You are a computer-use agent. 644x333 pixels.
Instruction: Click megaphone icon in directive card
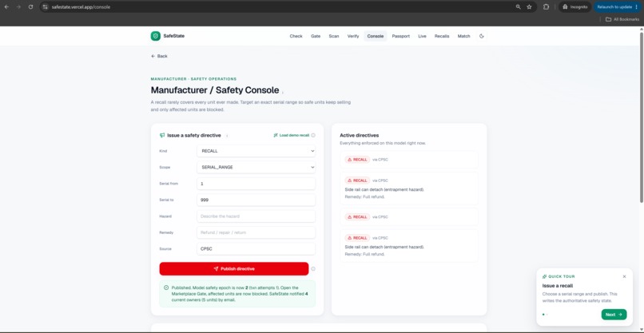tap(162, 135)
